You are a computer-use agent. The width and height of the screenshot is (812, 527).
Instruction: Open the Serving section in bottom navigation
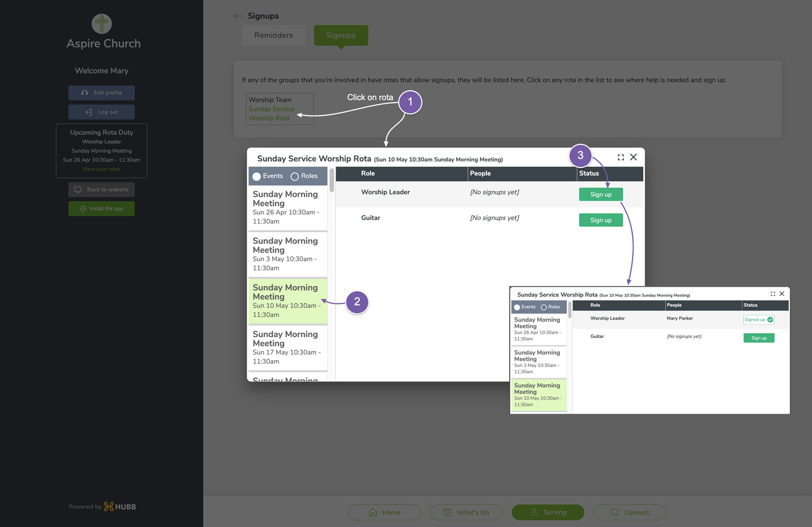click(548, 512)
